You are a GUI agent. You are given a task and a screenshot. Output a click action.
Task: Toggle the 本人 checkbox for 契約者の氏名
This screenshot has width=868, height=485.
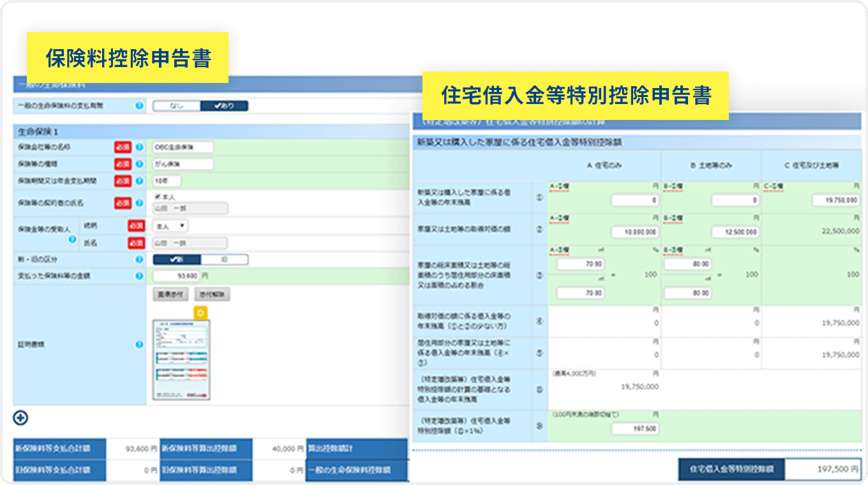(157, 197)
